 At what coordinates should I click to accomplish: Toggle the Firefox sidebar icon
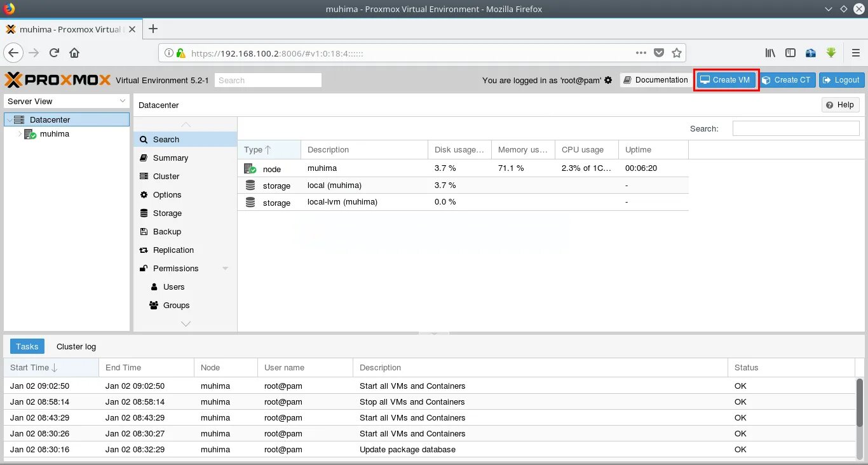click(790, 53)
